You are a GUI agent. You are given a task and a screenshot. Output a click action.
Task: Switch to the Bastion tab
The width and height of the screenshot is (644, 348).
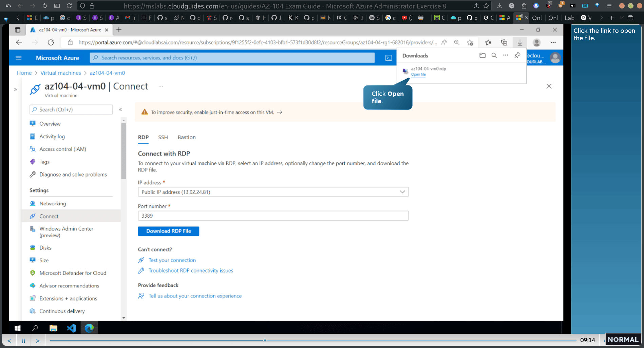187,137
